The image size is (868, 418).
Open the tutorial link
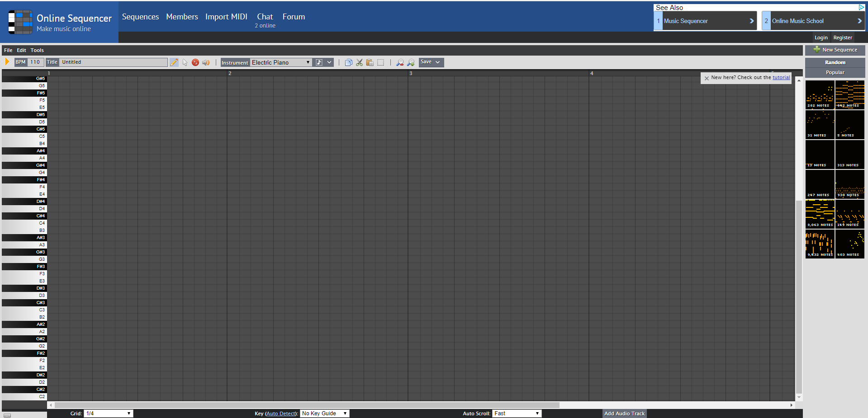781,77
